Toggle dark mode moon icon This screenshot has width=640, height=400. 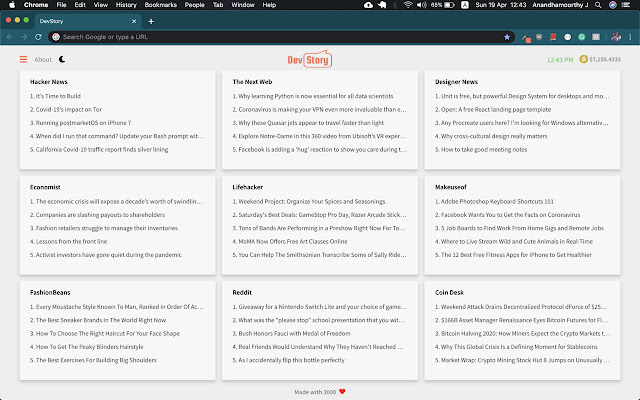click(62, 59)
